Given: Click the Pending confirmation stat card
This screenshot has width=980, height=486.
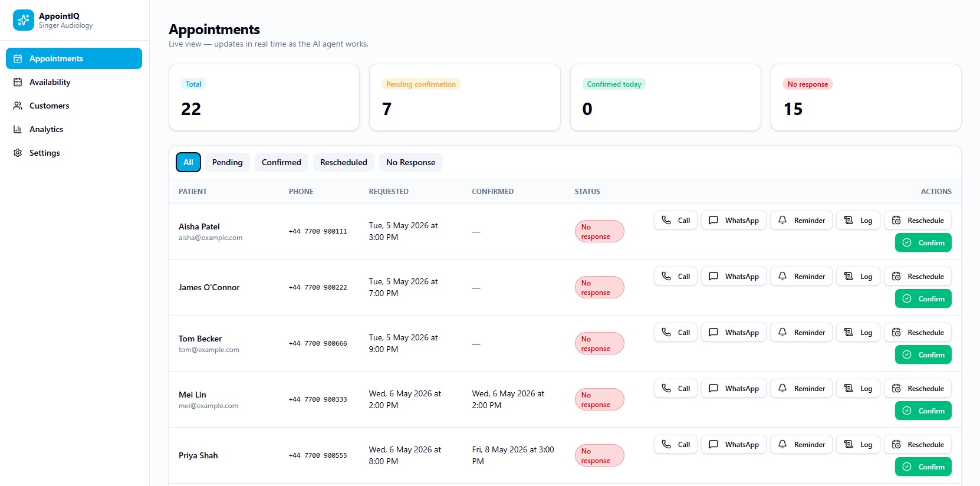Looking at the screenshot, I should (465, 97).
